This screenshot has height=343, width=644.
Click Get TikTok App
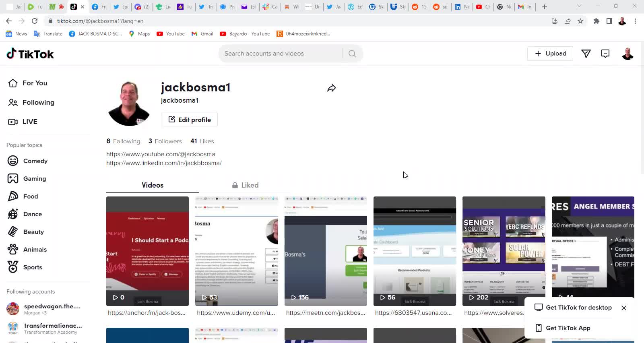click(563, 328)
